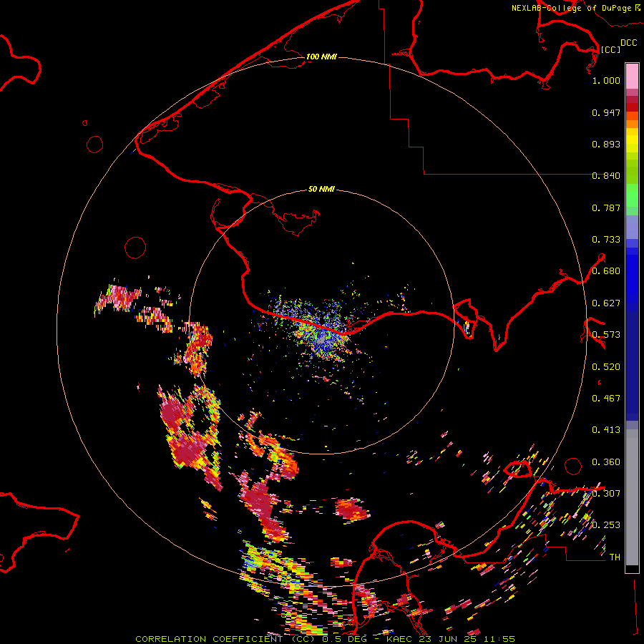Click the 0.520 scale value
644x644 pixels.
606,367
